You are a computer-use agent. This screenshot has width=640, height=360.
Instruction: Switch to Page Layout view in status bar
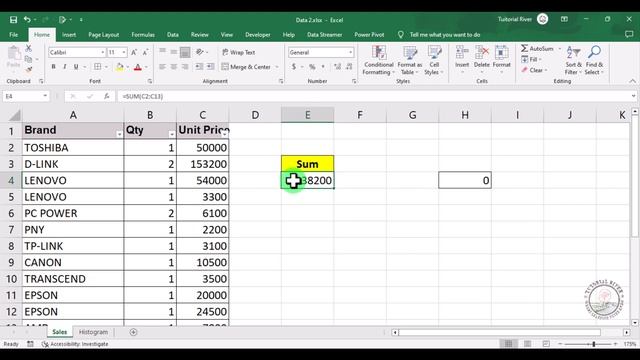[x=527, y=344]
